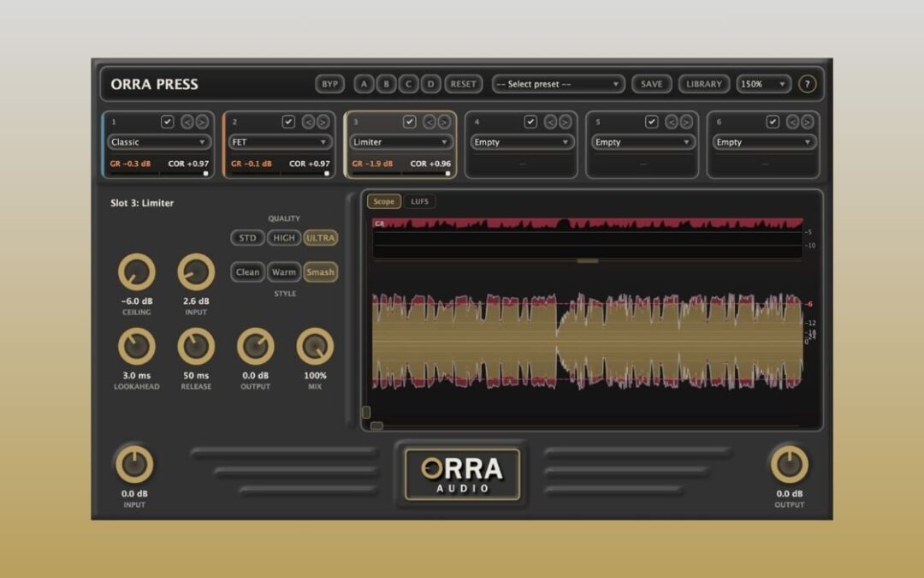Click the gain reduction graph divider handle
Screen dimensions: 924x578
click(588, 260)
